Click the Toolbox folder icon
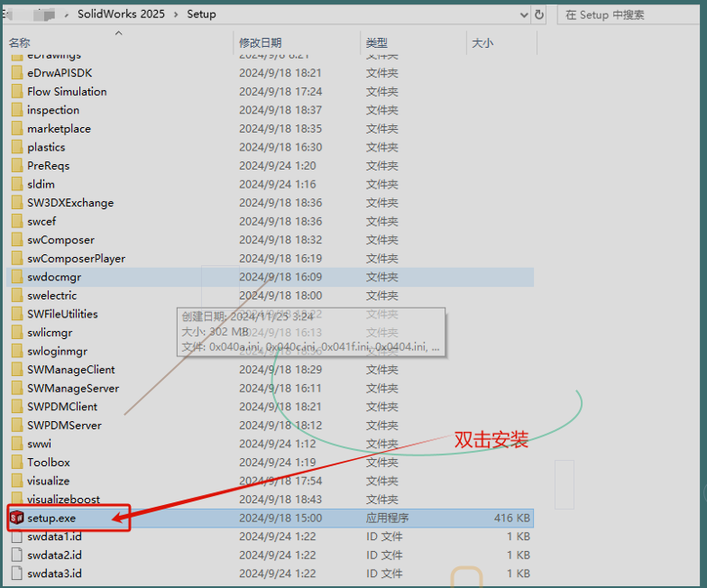The width and height of the screenshot is (707, 588). pyautogui.click(x=17, y=462)
